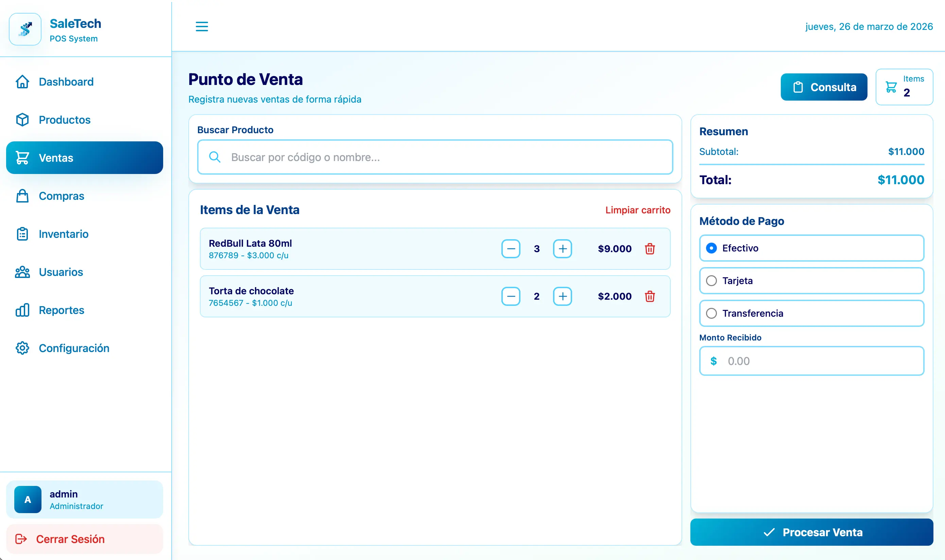Image resolution: width=945 pixels, height=560 pixels.
Task: Increase Torta de chocolate quantity
Action: (x=562, y=296)
